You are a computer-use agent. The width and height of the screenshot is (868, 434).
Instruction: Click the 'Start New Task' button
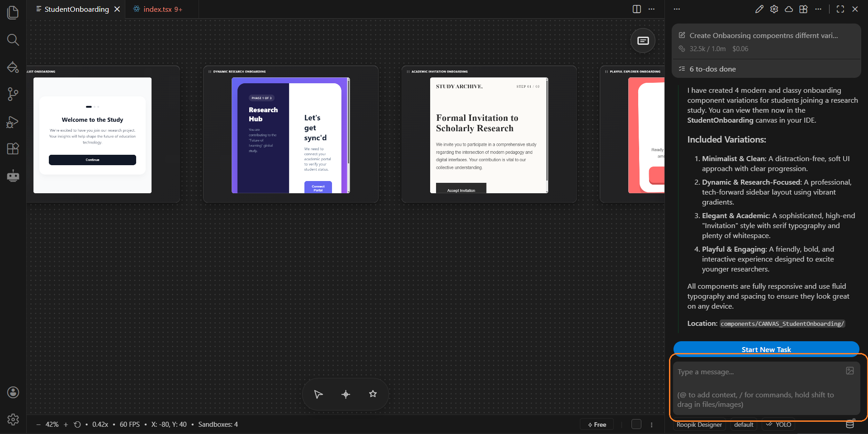coord(766,349)
